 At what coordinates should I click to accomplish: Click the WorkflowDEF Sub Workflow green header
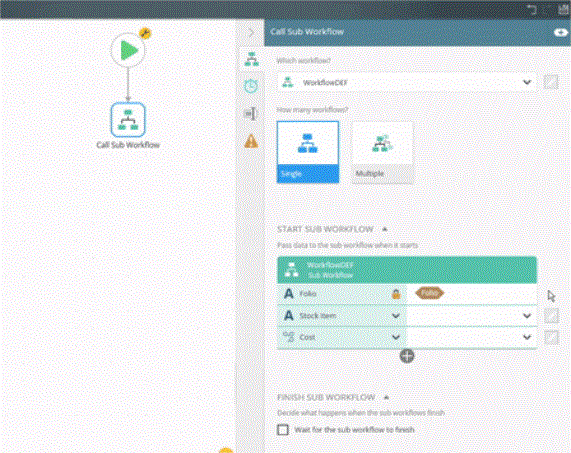407,270
